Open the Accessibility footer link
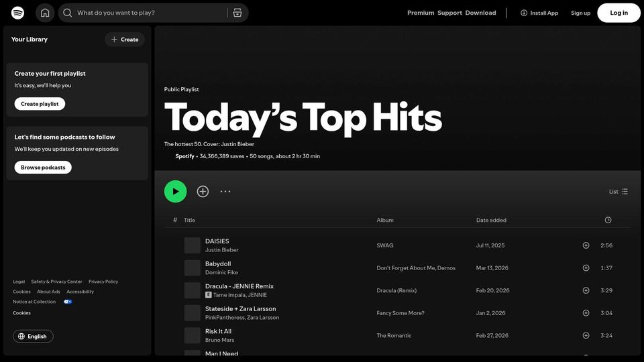Viewport: 644px width, 362px height. pos(80,292)
